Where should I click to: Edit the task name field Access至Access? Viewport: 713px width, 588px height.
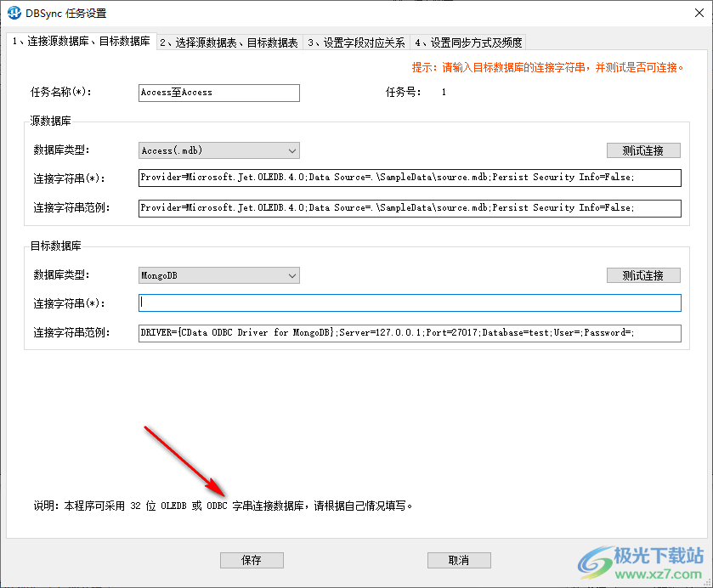pos(219,93)
